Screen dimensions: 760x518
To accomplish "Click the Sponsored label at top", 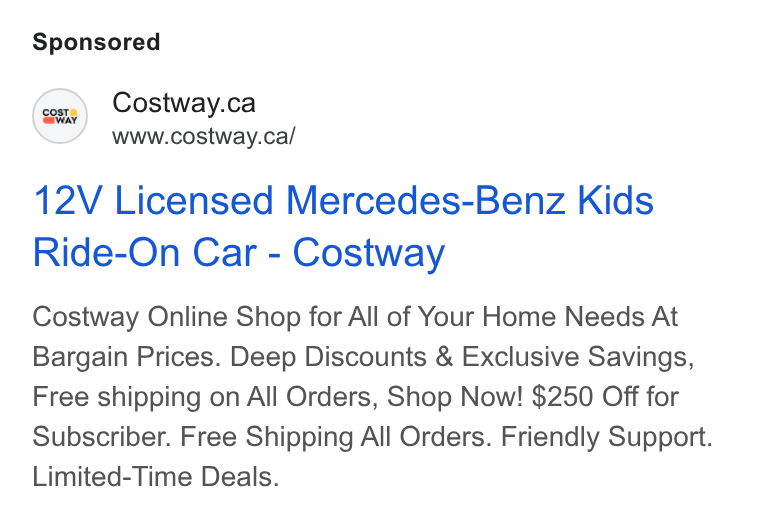I will pos(96,42).
